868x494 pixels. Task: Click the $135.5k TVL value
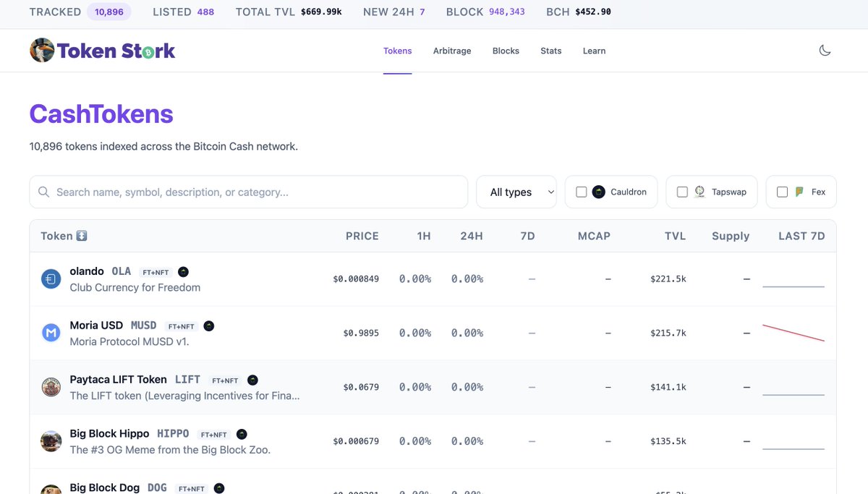tap(668, 441)
